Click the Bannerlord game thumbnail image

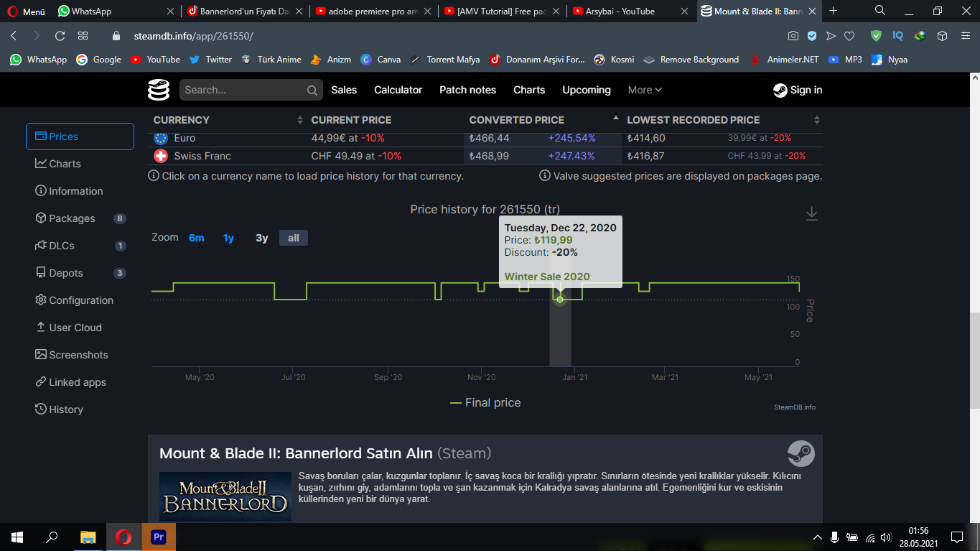tap(225, 496)
